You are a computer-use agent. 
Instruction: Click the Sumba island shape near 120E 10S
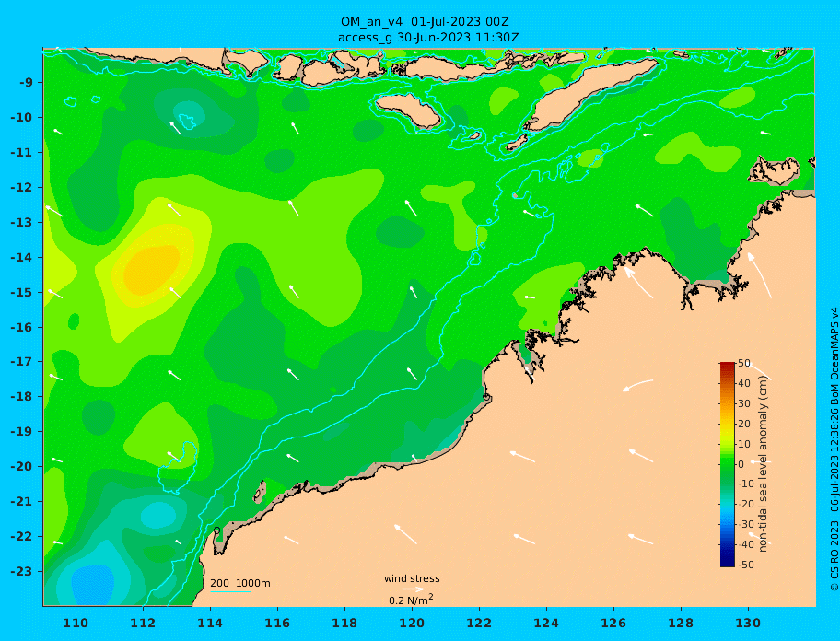[x=408, y=111]
